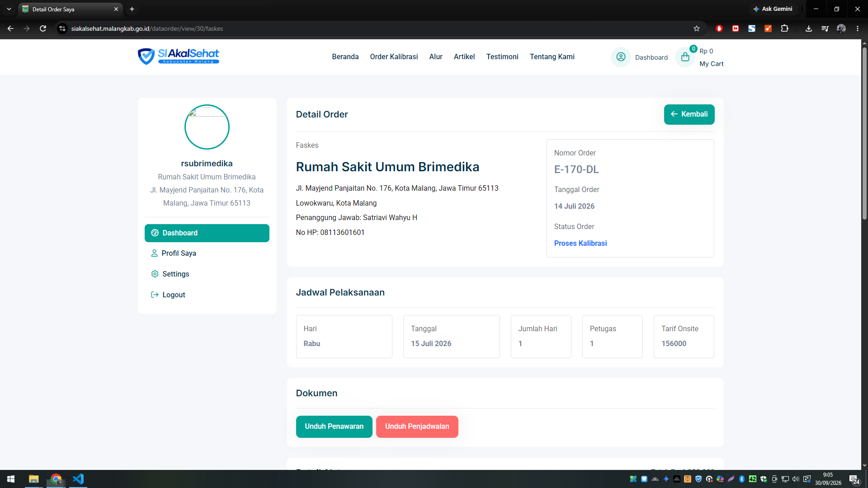
Task: Open Artikel page
Action: pos(464,57)
